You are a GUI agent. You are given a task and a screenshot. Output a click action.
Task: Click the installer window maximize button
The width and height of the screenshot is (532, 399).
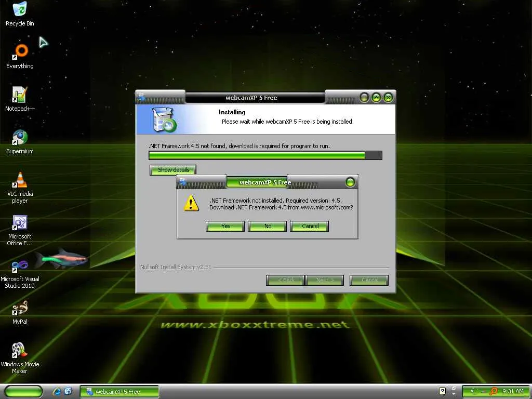click(376, 98)
